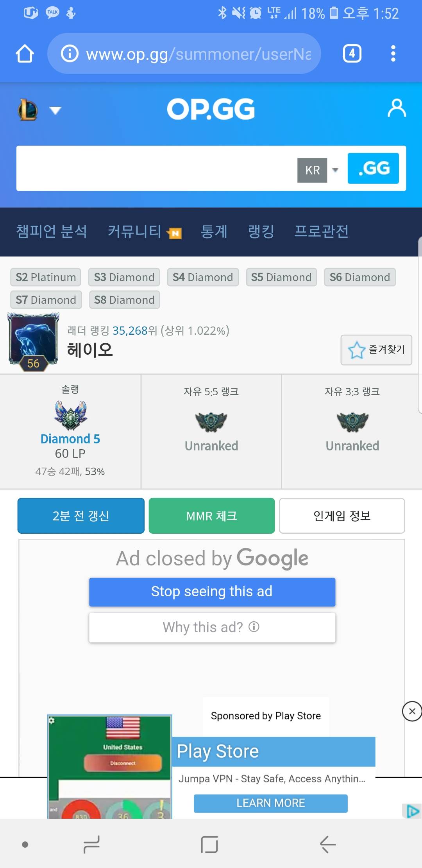
Task: Go to the 랭킹 tab
Action: pyautogui.click(x=261, y=231)
